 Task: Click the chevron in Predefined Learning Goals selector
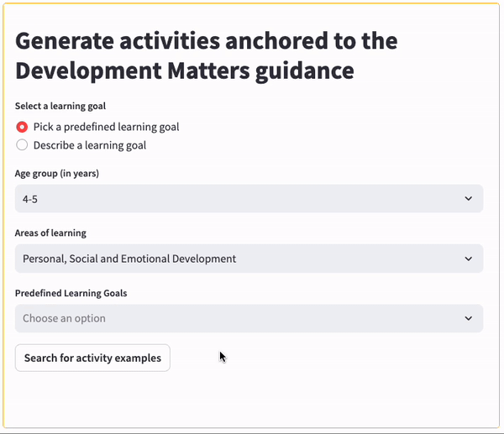468,318
